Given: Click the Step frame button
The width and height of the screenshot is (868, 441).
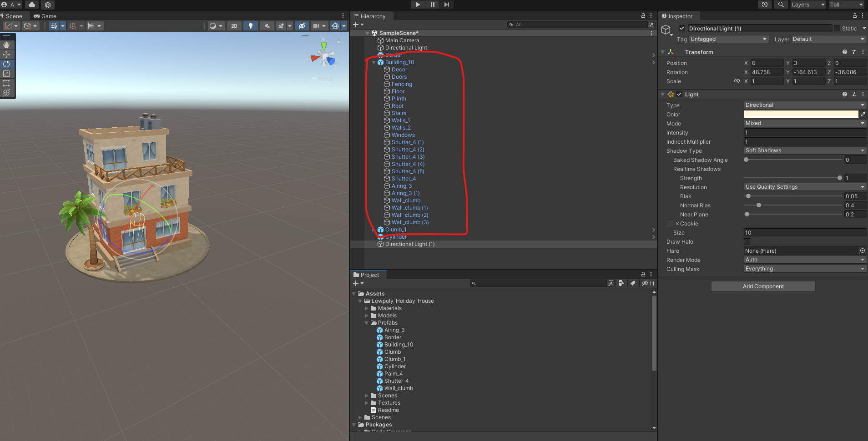Looking at the screenshot, I should 447,5.
